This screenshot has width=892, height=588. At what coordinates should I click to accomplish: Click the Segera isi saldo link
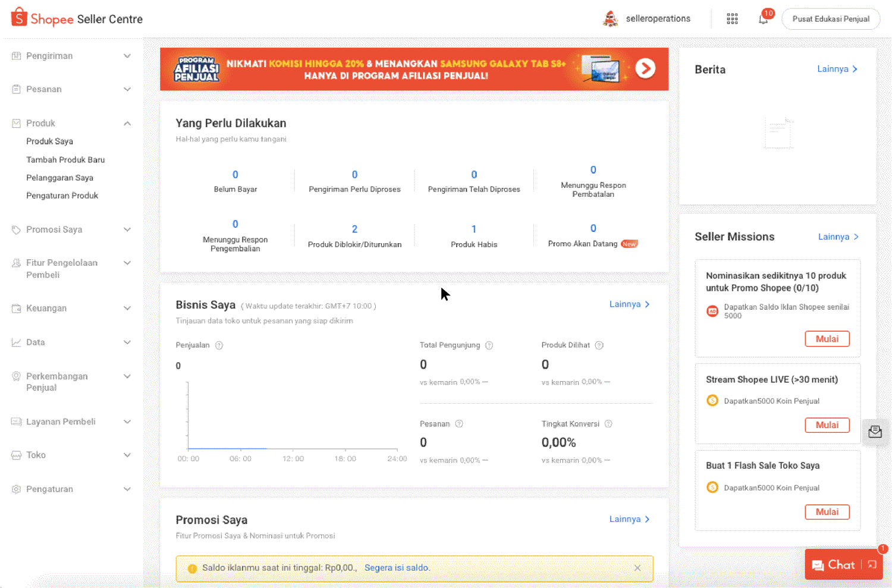point(397,567)
